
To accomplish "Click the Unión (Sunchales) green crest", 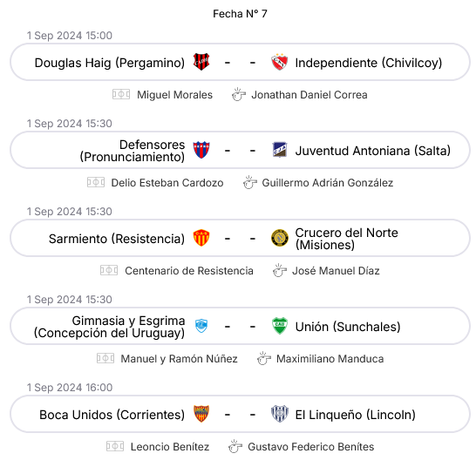I will (x=280, y=326).
